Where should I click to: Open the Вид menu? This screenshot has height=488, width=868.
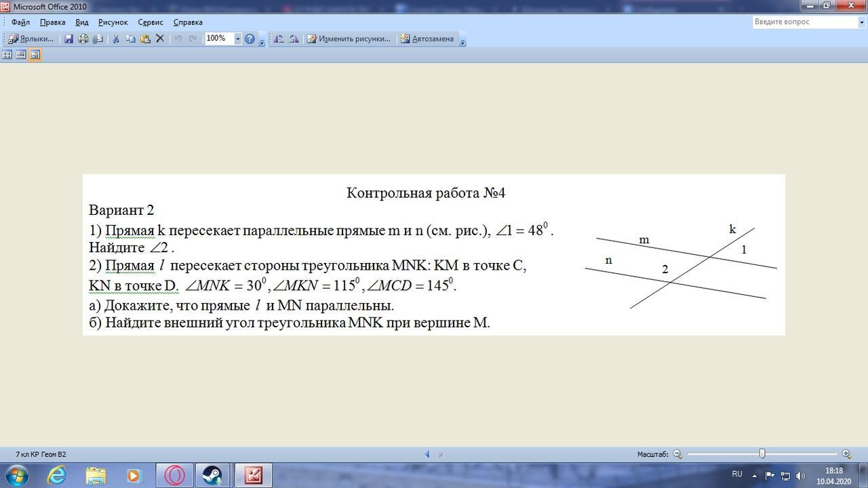pos(82,22)
